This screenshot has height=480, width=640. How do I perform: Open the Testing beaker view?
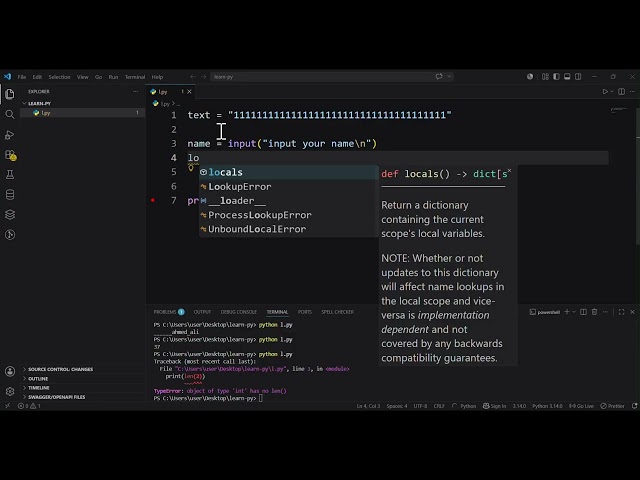coord(10,175)
